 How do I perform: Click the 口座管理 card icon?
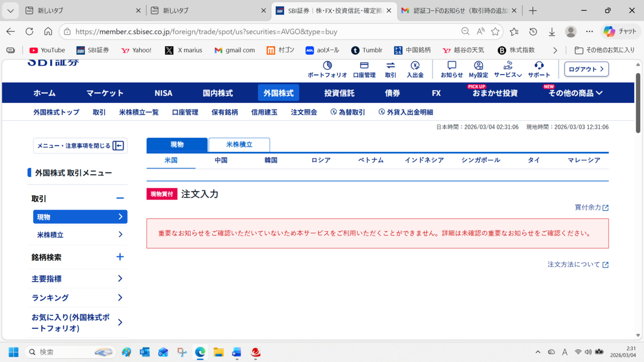364,66
